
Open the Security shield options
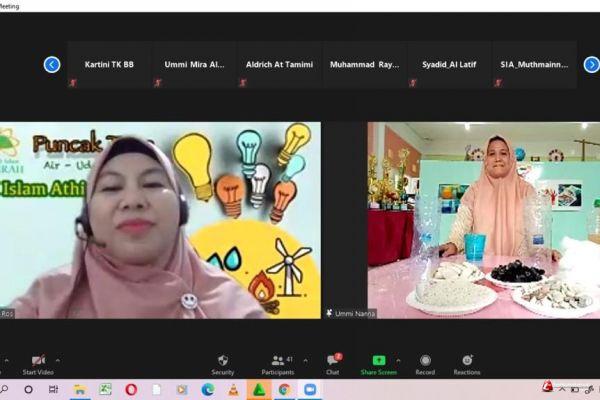(x=222, y=360)
